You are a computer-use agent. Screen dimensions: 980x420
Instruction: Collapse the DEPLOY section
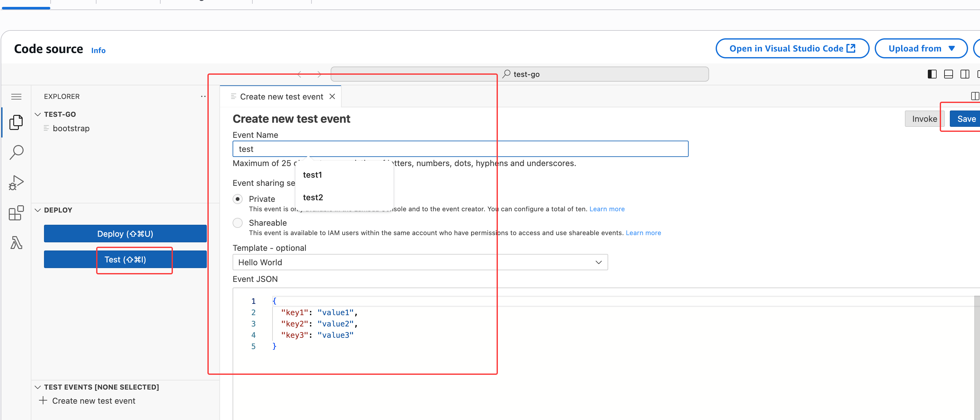(x=38, y=210)
